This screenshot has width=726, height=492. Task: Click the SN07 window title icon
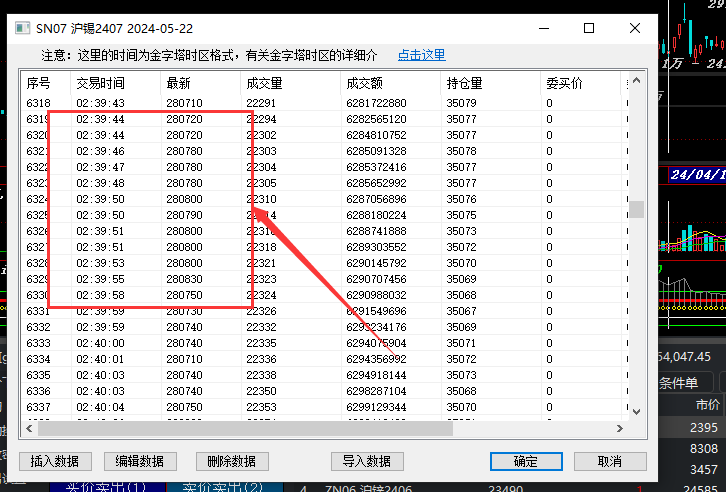22,28
